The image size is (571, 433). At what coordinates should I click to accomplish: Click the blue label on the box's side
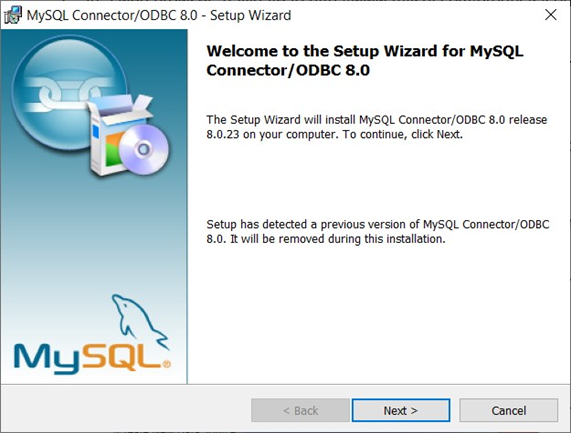pos(96,132)
